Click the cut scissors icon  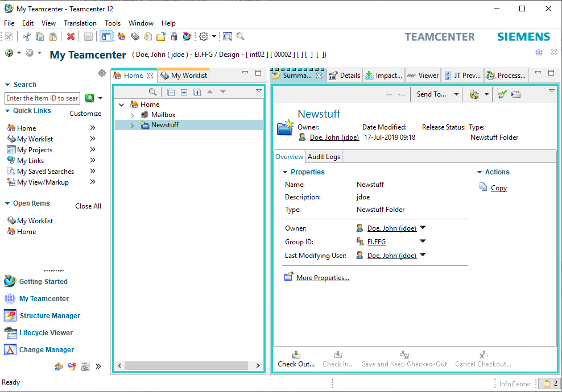(26, 36)
